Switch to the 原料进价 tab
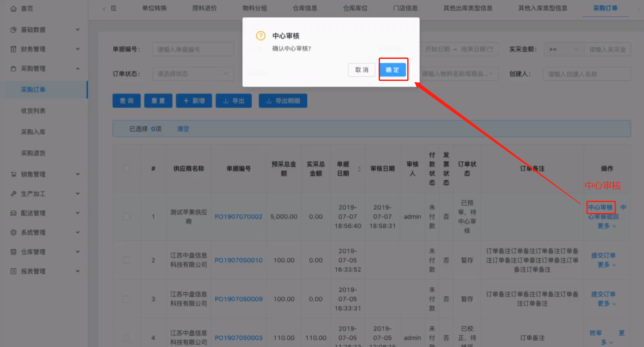644x347 pixels. (205, 8)
